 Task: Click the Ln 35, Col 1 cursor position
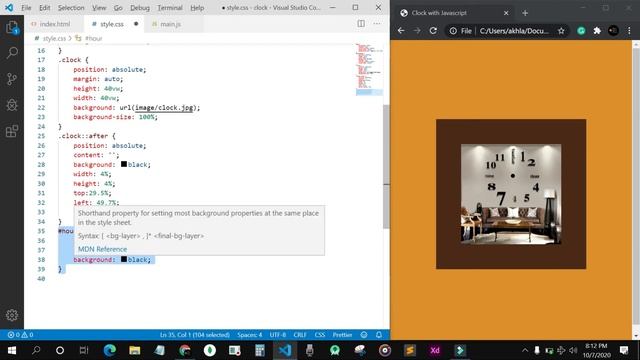(195, 335)
